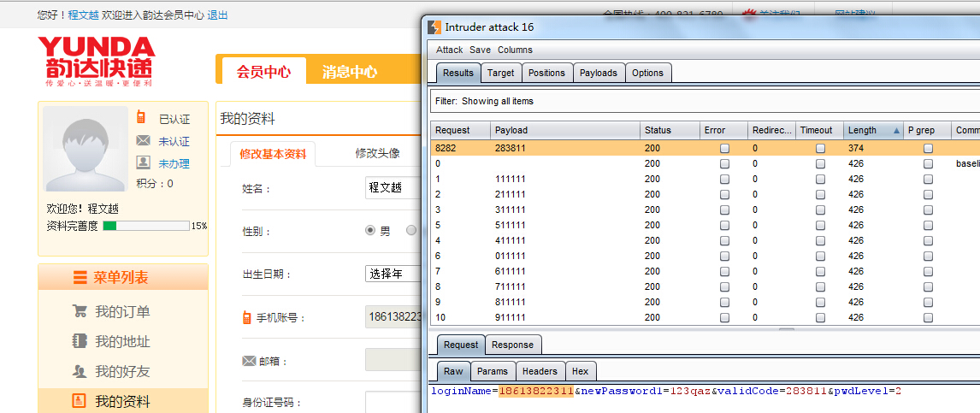The image size is (980, 413).
Task: Switch to the Target tab
Action: [x=500, y=73]
